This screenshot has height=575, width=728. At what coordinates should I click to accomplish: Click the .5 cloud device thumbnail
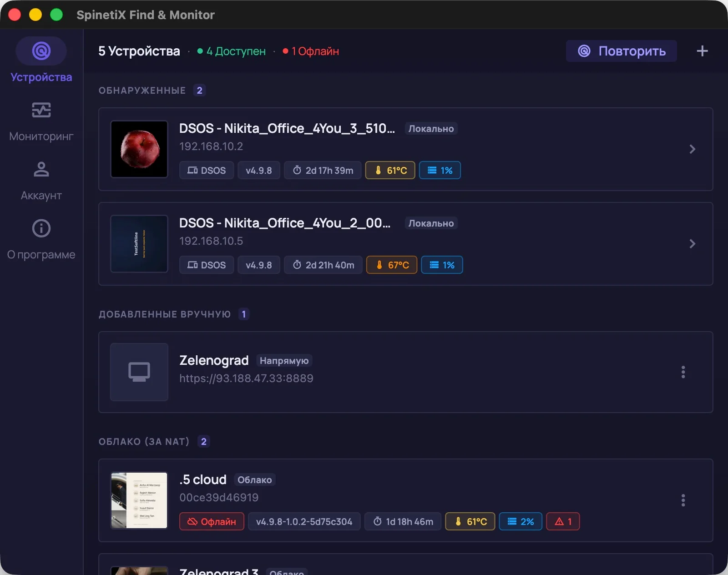coord(139,500)
